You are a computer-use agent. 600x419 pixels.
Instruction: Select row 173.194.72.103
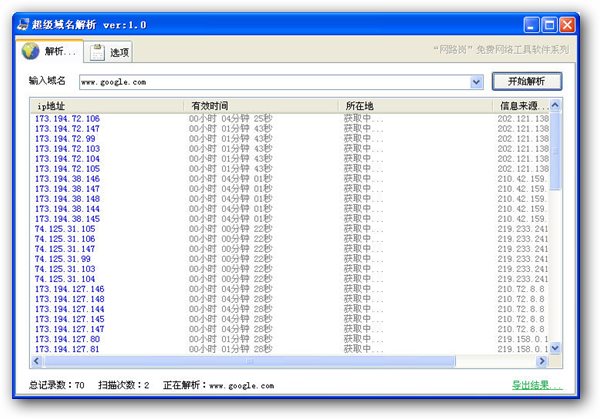(290, 148)
